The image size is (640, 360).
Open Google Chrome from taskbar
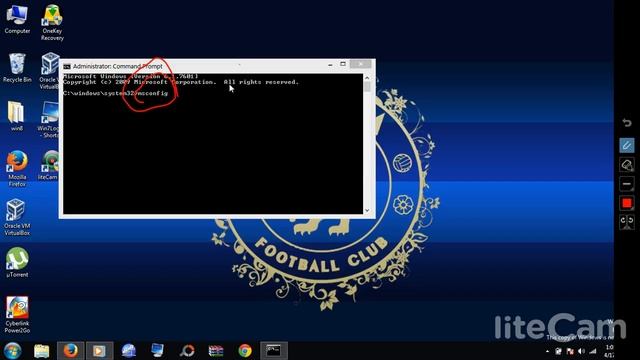click(245, 351)
